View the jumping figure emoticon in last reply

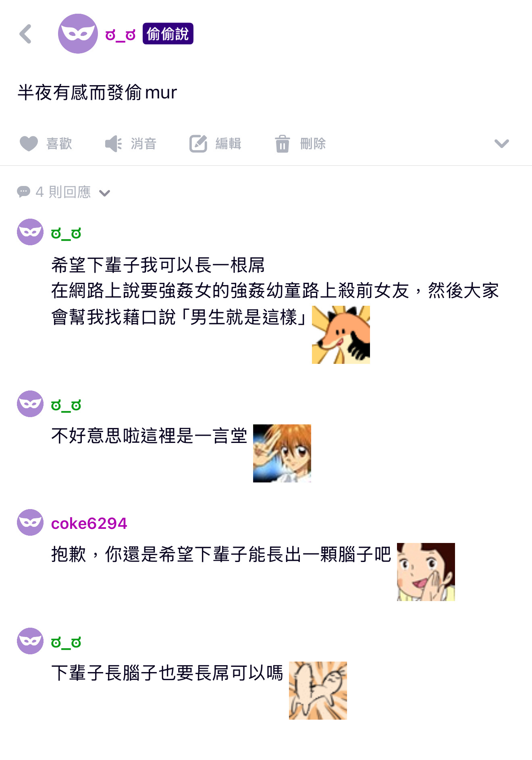pyautogui.click(x=318, y=691)
